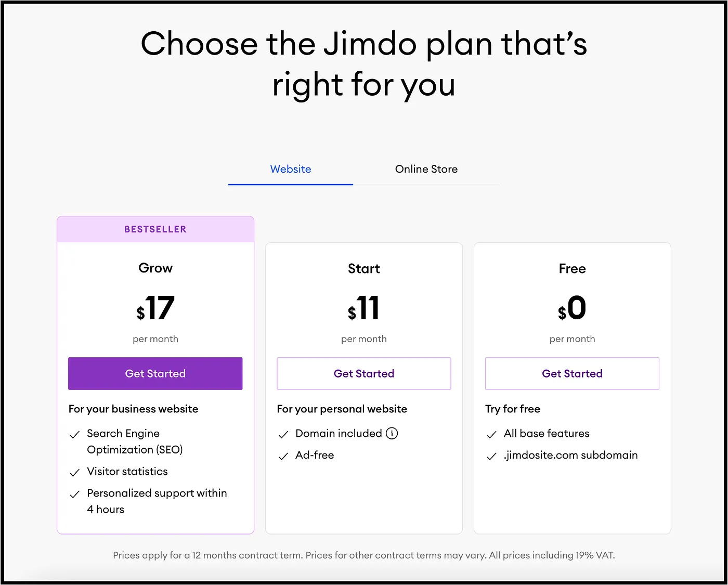Click the checkmark beside Ad-free

[x=283, y=456]
